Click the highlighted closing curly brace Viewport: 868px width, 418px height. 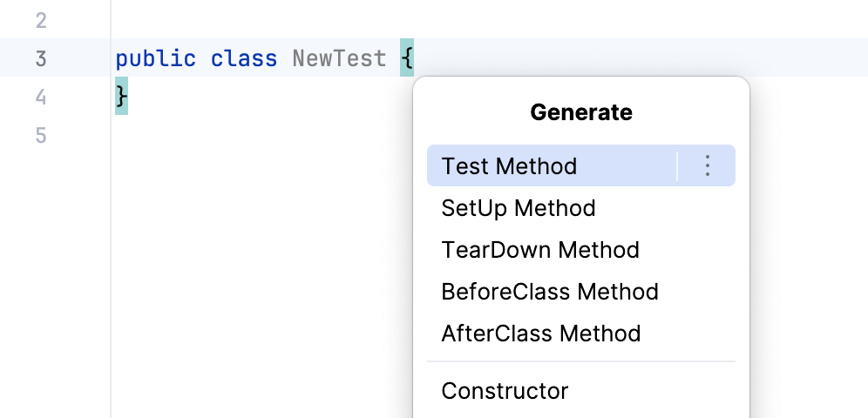[x=122, y=96]
